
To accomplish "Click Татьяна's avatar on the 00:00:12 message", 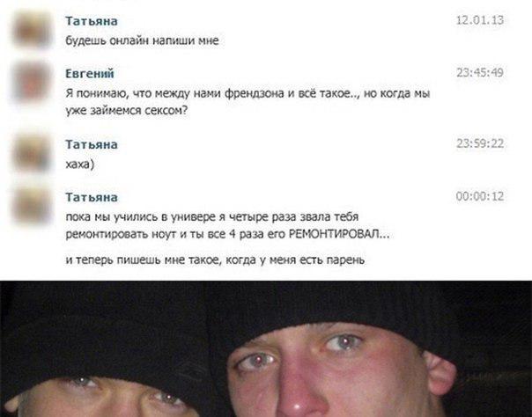I will tap(32, 206).
